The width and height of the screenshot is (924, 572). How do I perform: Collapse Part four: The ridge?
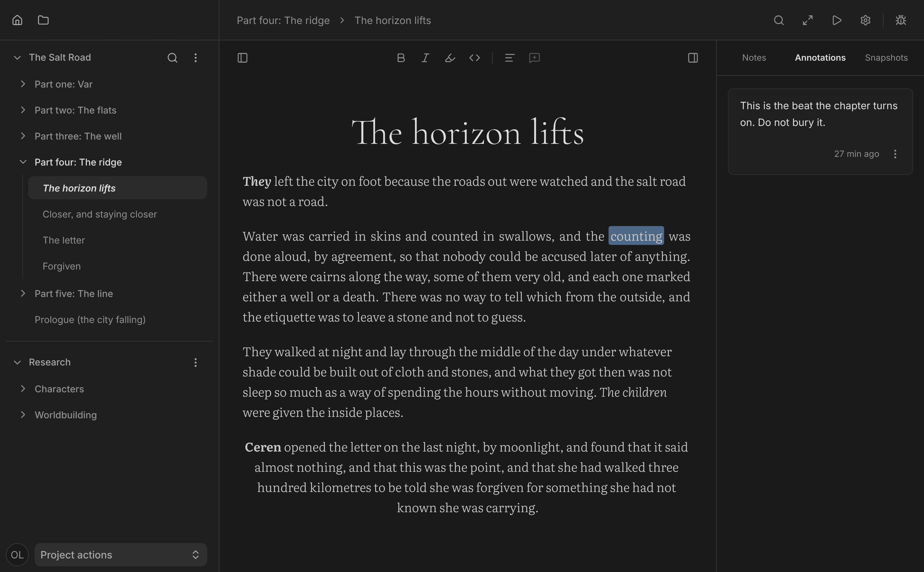tap(23, 162)
